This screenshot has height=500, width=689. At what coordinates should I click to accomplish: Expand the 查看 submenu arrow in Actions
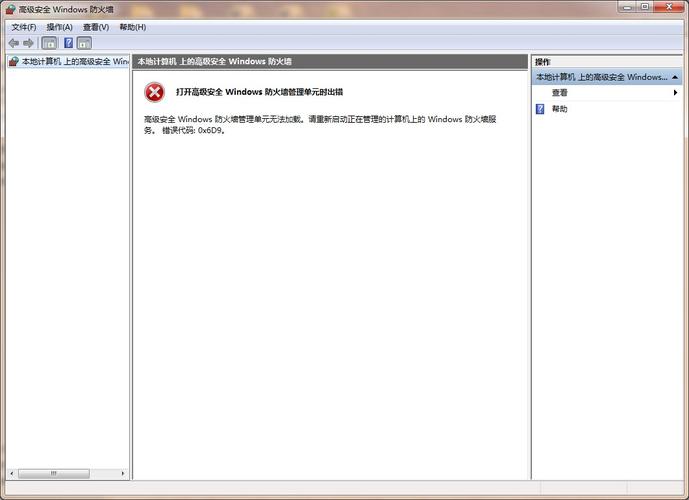pyautogui.click(x=675, y=93)
